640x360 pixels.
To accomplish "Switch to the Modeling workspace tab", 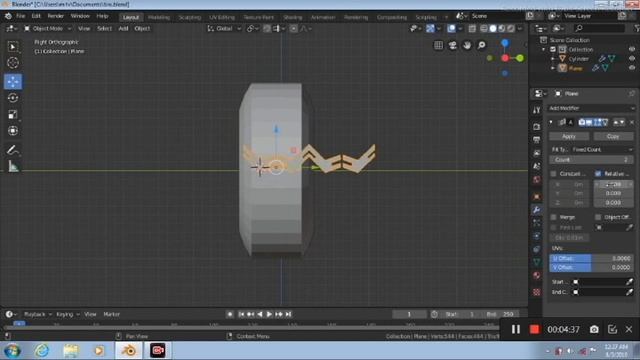I will click(159, 17).
